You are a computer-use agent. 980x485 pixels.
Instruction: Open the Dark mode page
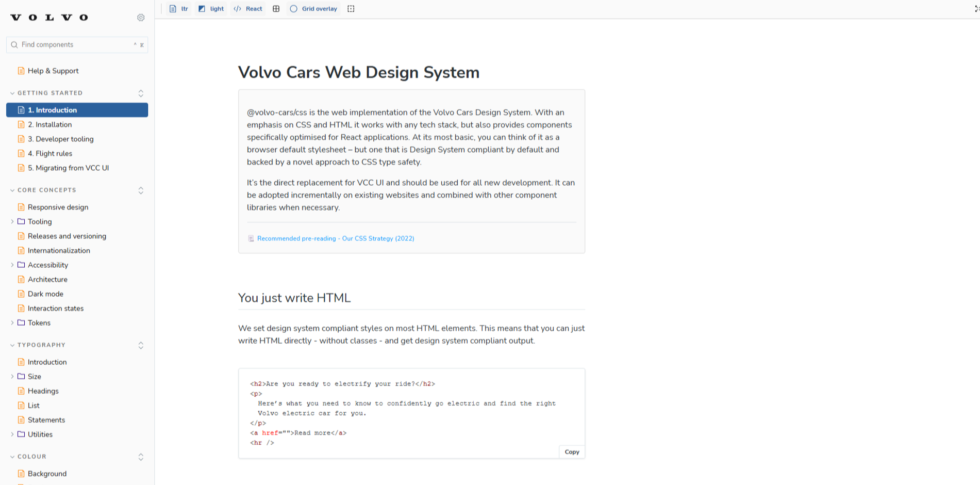45,294
